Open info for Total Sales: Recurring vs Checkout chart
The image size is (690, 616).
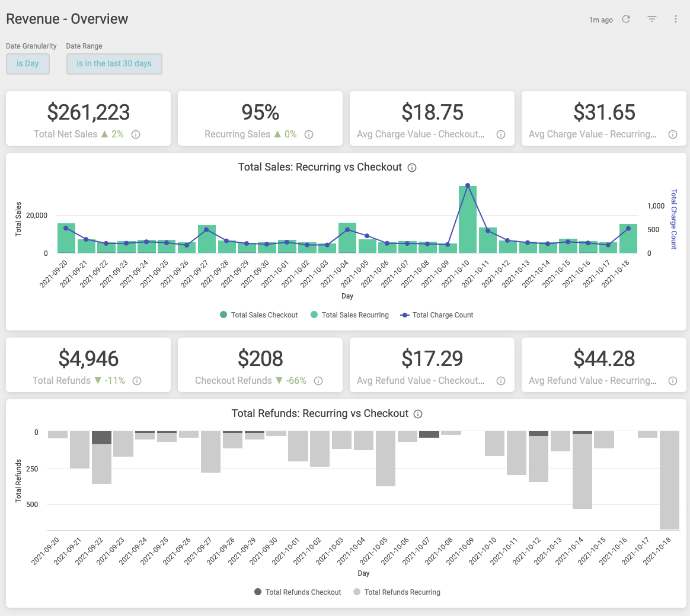[412, 167]
